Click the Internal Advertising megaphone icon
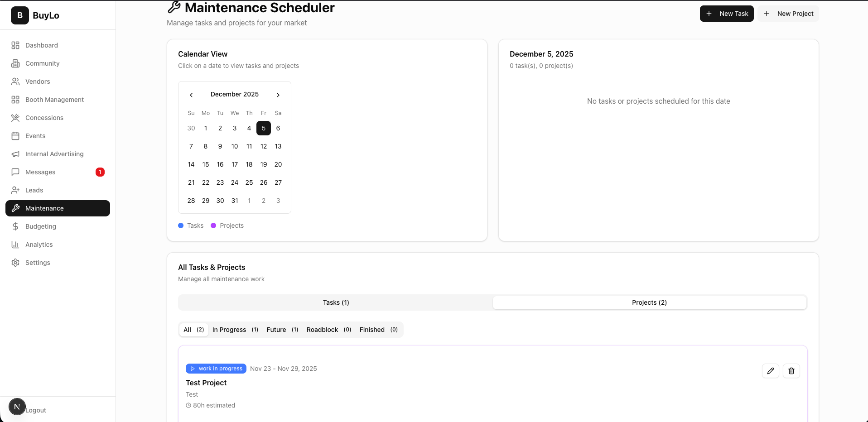The height and width of the screenshot is (422, 868). (x=15, y=154)
